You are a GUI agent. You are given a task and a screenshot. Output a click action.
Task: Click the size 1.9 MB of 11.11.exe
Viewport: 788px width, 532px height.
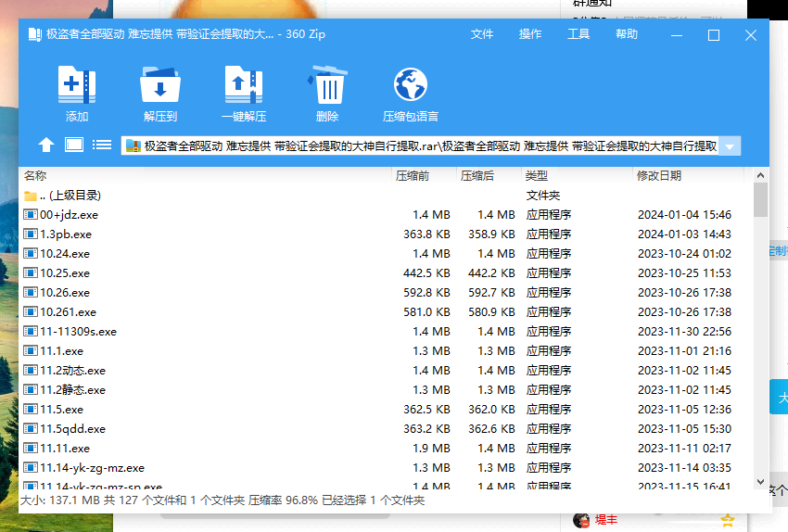click(x=431, y=449)
